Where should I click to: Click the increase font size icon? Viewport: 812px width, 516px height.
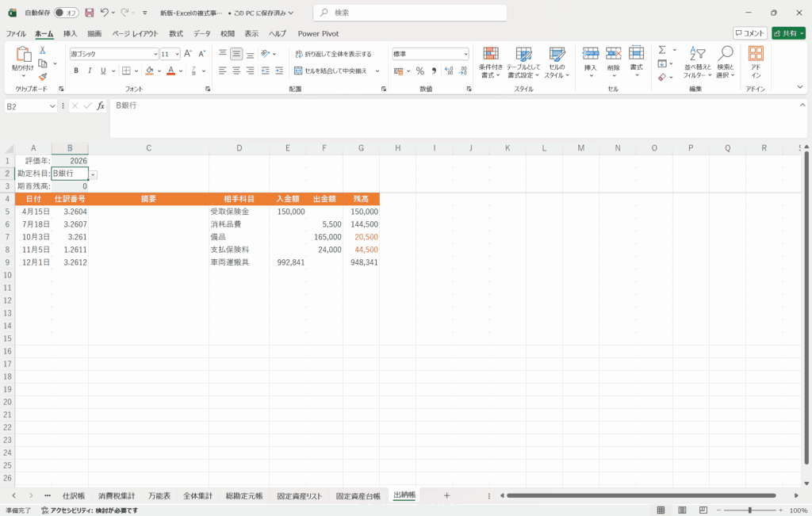188,54
